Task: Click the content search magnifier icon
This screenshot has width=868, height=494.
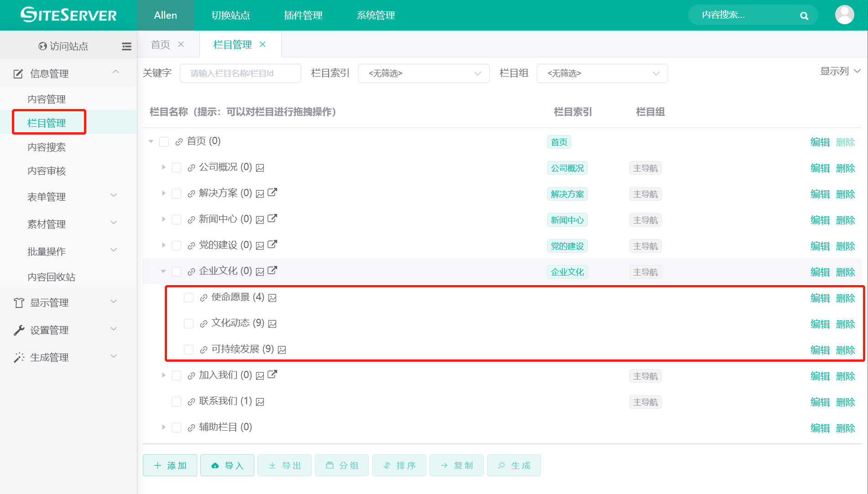Action: coord(804,15)
